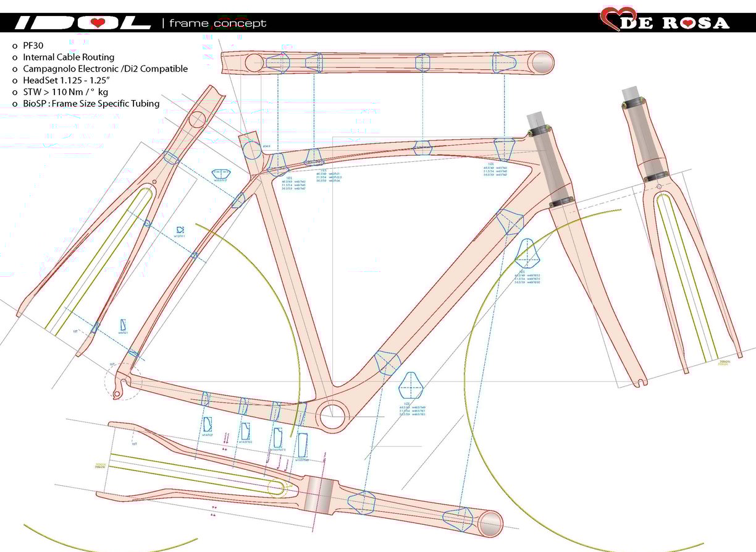
Task: Select "Campagnolo Electronic /Di2 Compatible" text
Action: (x=106, y=69)
